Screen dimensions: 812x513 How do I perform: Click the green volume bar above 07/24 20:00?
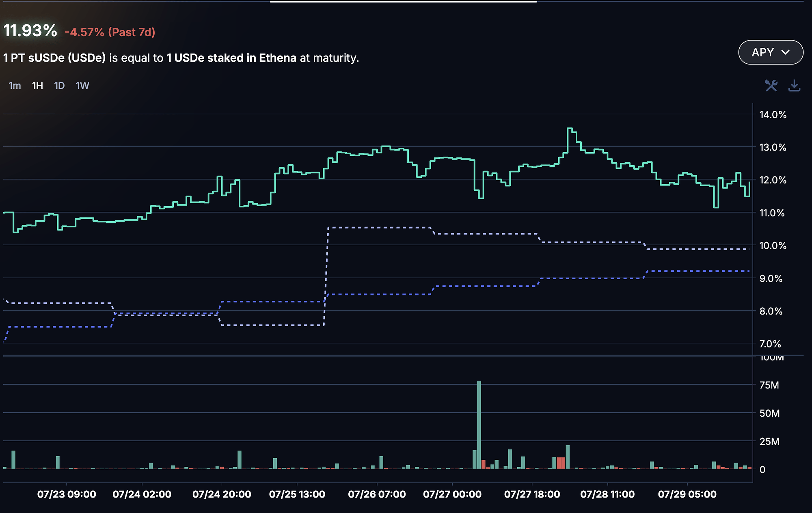click(240, 460)
